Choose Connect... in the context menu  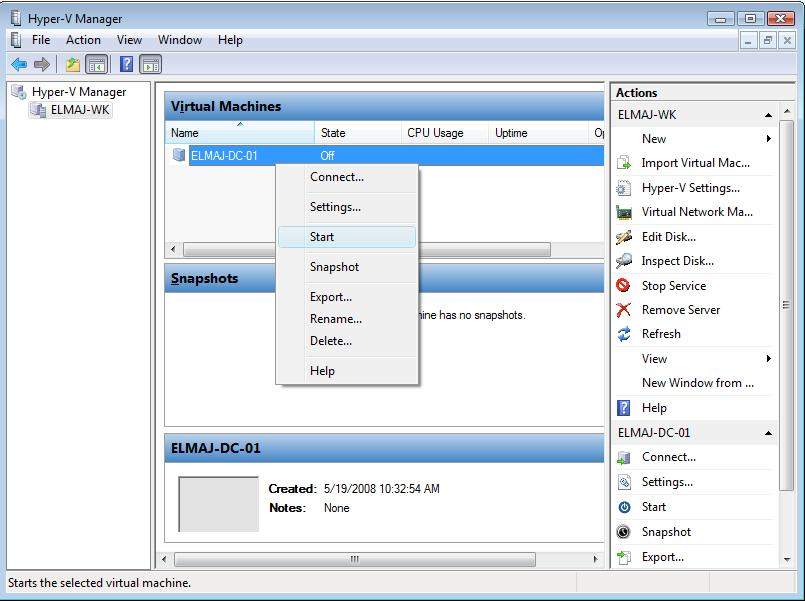347,177
